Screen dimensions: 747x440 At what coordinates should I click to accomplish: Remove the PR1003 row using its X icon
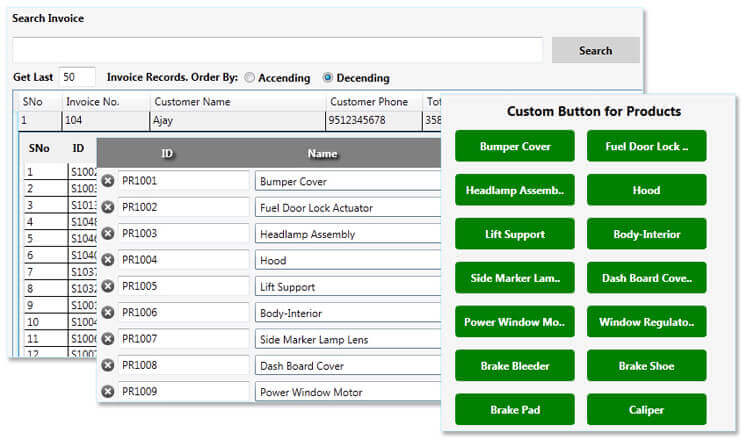tap(108, 234)
